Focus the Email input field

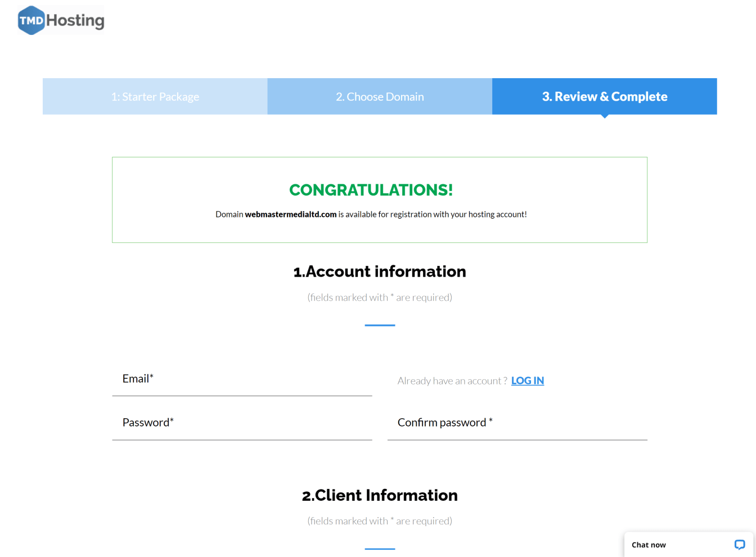pos(242,379)
